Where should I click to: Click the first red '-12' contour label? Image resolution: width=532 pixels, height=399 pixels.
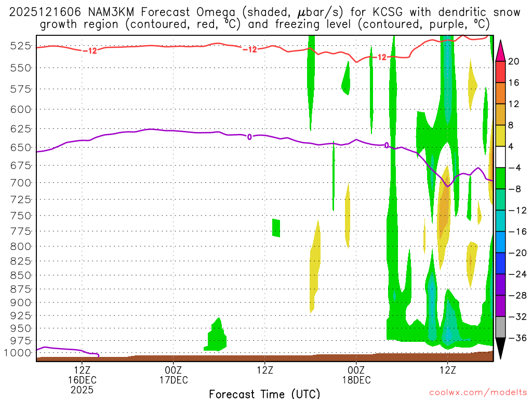90,51
